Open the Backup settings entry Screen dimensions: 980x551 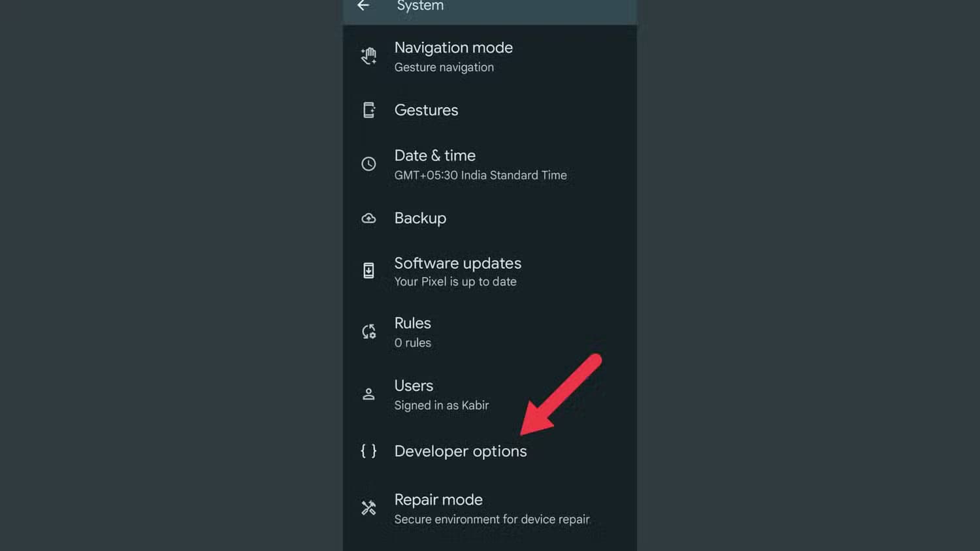(x=490, y=218)
